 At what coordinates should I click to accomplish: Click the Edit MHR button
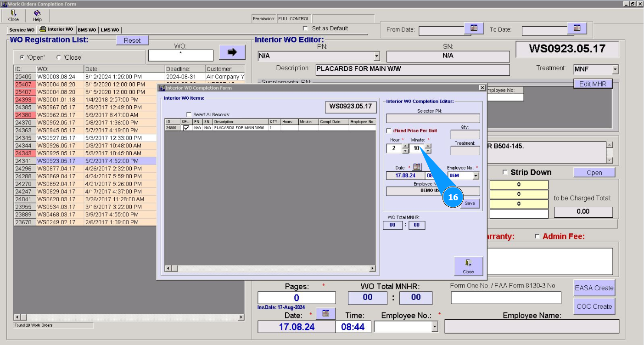[593, 84]
